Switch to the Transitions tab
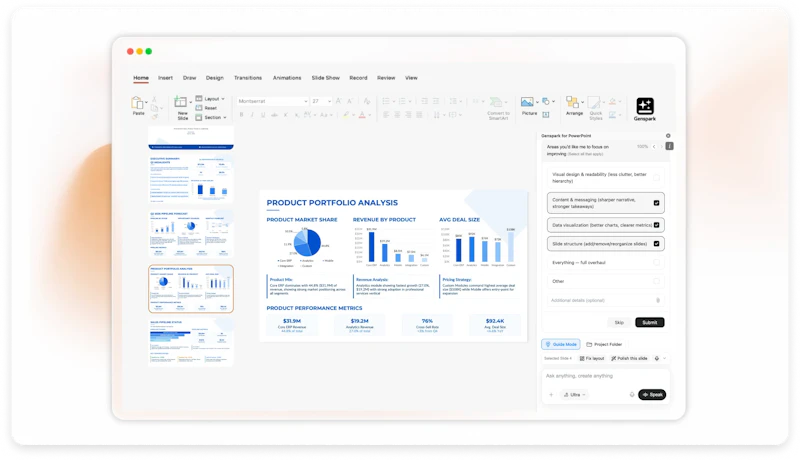Viewport: 800px width, 460px height. coord(248,78)
